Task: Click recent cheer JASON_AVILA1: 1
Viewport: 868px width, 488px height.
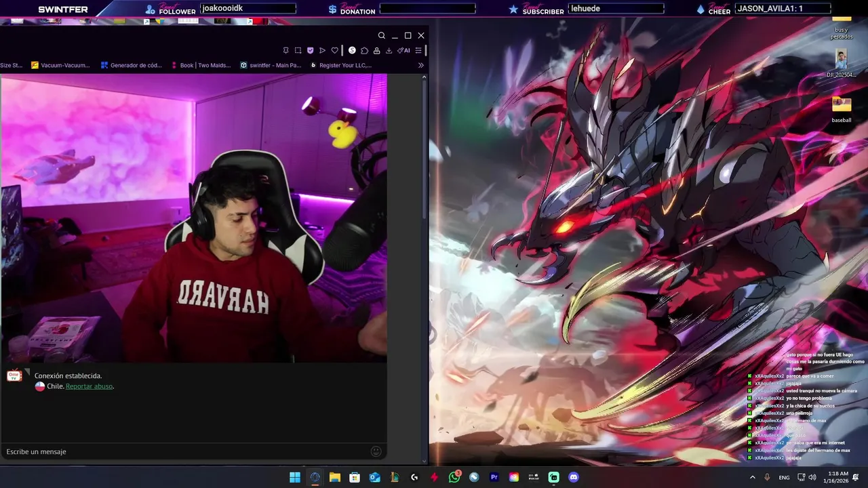Action: (770, 8)
